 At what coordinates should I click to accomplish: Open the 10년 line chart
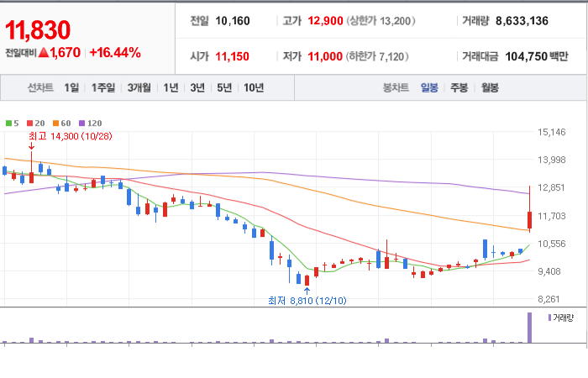[x=254, y=87]
